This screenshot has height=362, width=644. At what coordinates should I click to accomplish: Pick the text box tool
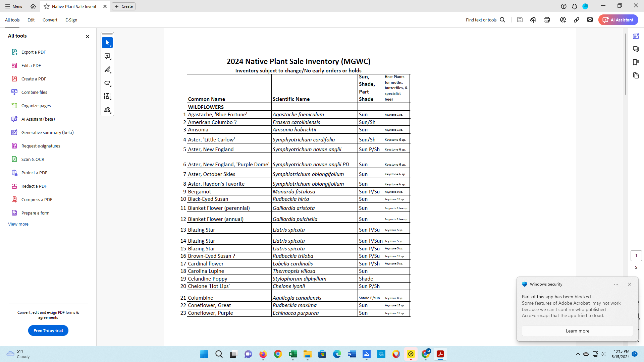point(107,97)
